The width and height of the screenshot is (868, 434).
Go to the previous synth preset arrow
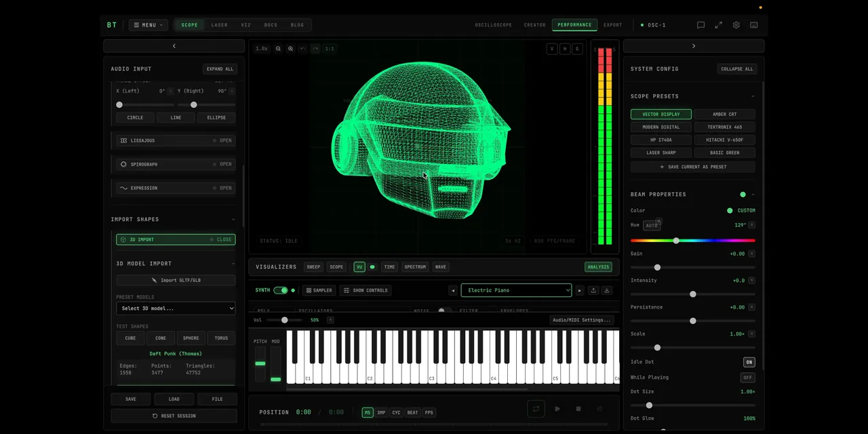(x=453, y=290)
